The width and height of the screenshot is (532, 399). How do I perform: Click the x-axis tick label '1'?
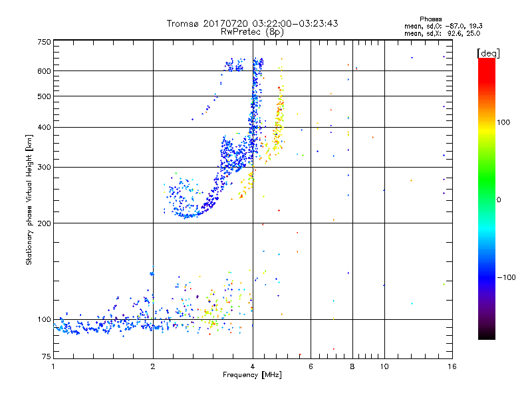pos(53,366)
